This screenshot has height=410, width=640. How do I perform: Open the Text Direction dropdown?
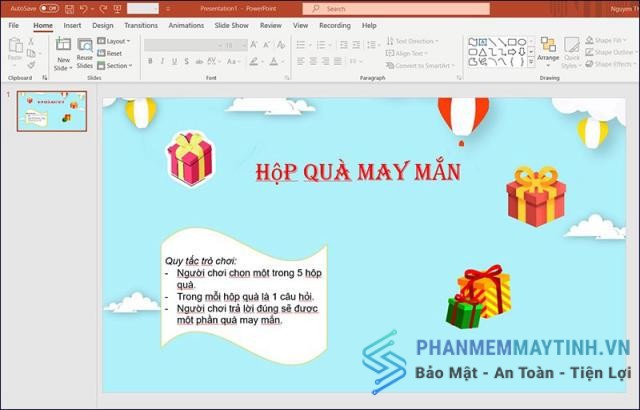[x=412, y=41]
